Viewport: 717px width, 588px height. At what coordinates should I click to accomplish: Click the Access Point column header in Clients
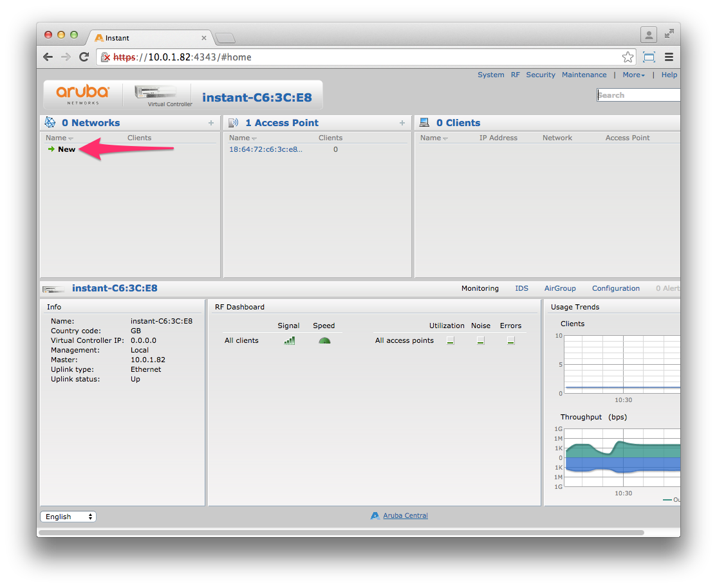pos(628,138)
